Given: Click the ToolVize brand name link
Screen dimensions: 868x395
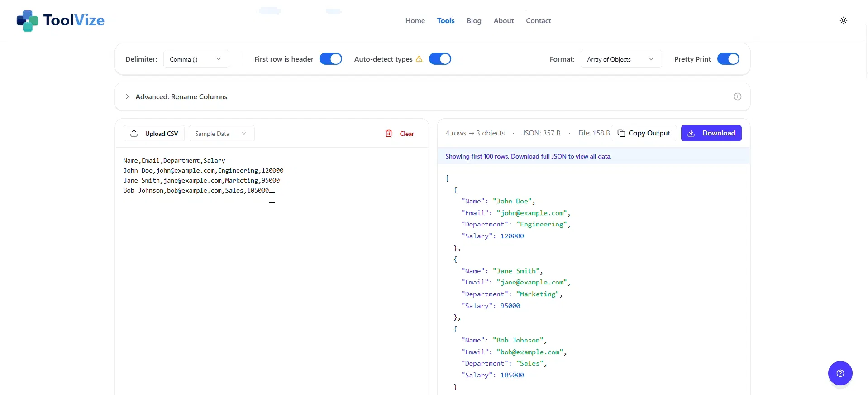Looking at the screenshot, I should pos(74,20).
